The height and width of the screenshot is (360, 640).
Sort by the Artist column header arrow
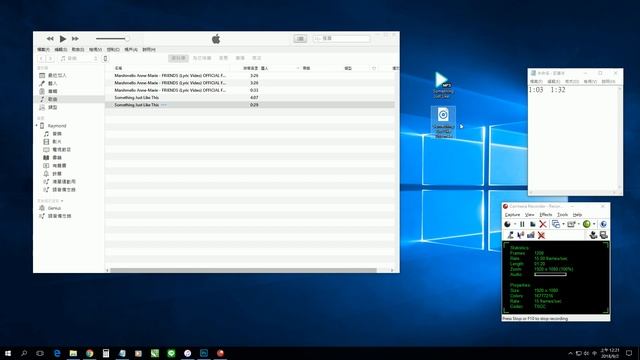point(298,68)
